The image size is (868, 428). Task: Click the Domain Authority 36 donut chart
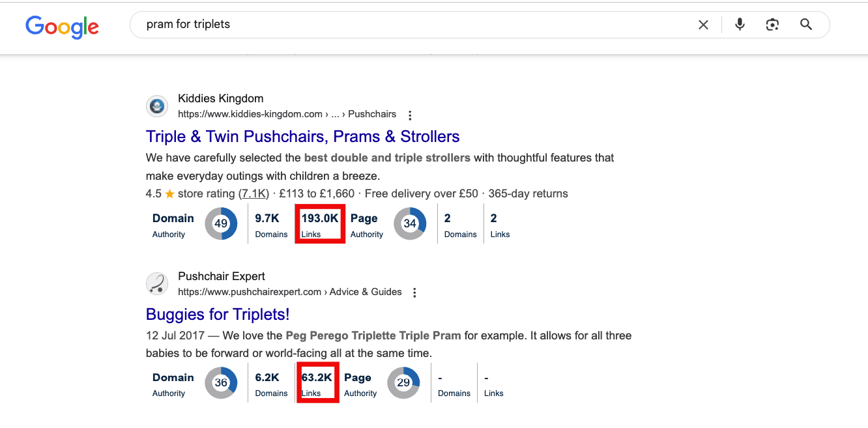221,382
